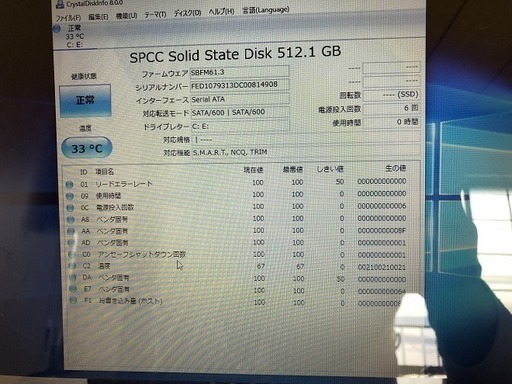
Task: Click the ファームウェア SBFM61.3 field
Action: 239,72
